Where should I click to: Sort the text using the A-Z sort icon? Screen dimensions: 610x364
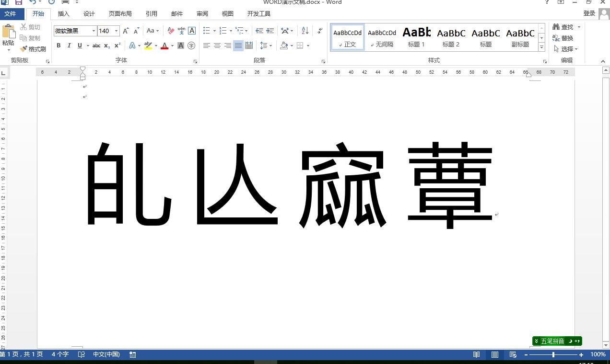pyautogui.click(x=304, y=30)
